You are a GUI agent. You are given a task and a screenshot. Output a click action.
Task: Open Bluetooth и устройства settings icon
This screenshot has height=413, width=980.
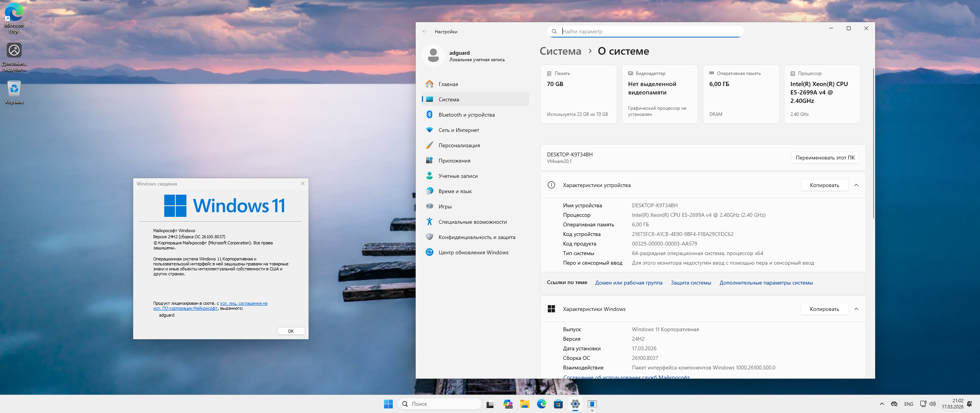click(x=430, y=115)
